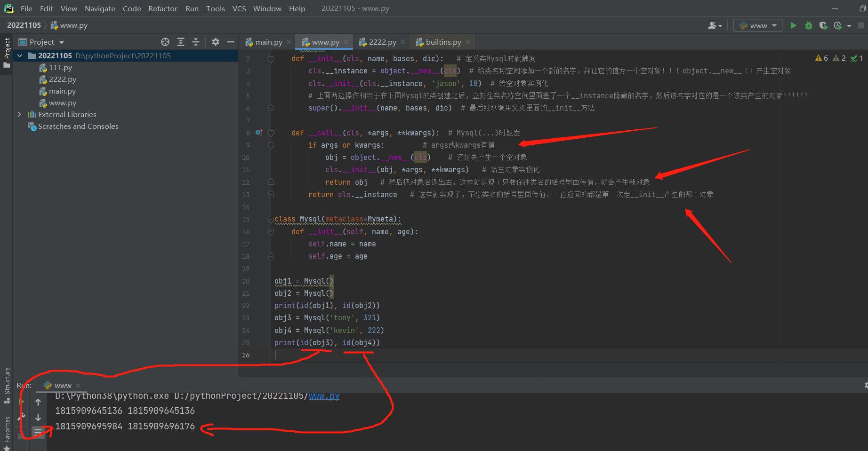
Task: Select 2222.py in the project tree
Action: (62, 79)
